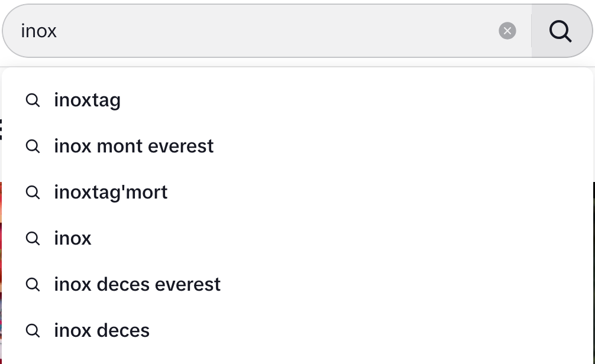
Task: Open the inox deces everest suggestion
Action: coord(297,284)
